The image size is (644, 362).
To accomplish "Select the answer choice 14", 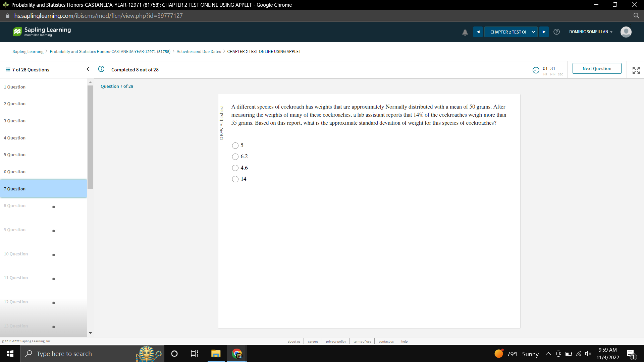I will pos(235,179).
